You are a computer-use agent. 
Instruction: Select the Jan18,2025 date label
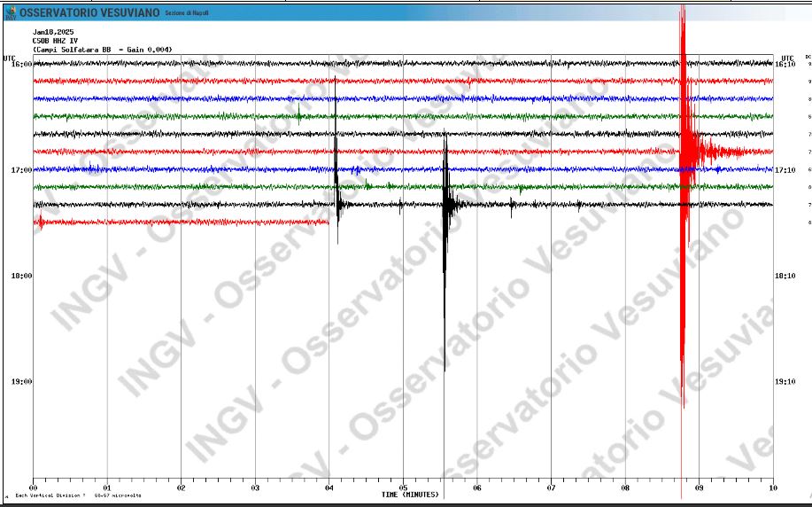(x=53, y=33)
